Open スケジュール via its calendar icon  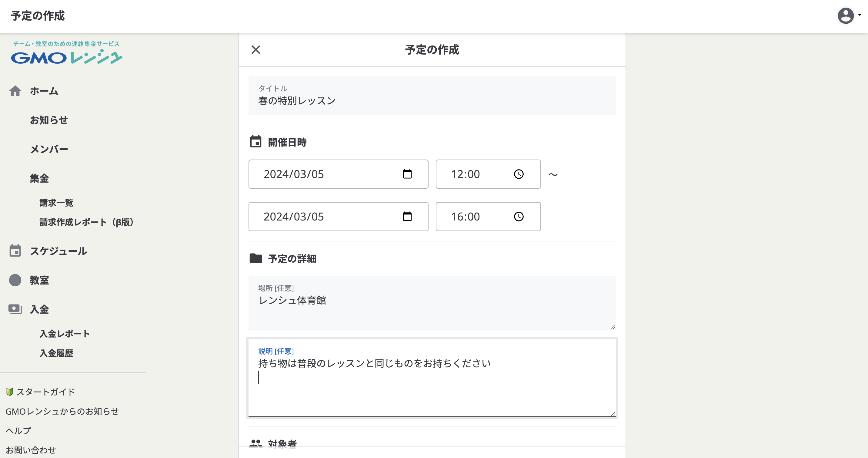click(15, 251)
